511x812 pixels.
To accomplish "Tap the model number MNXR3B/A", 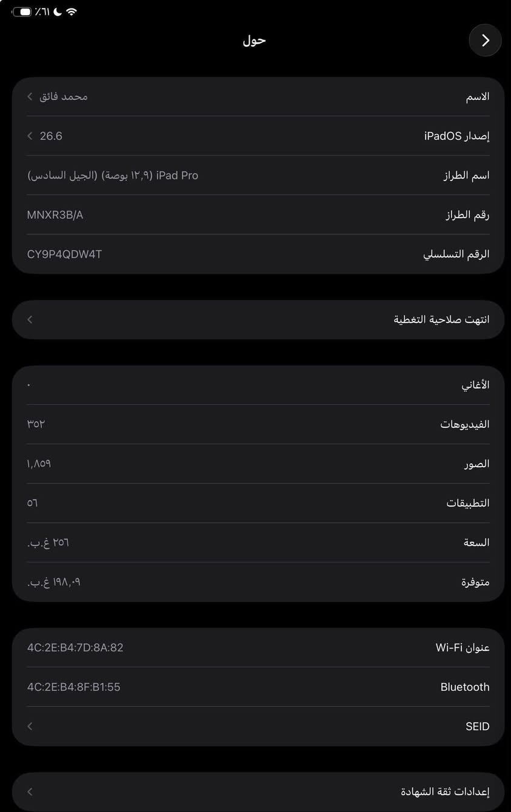I will [x=55, y=215].
